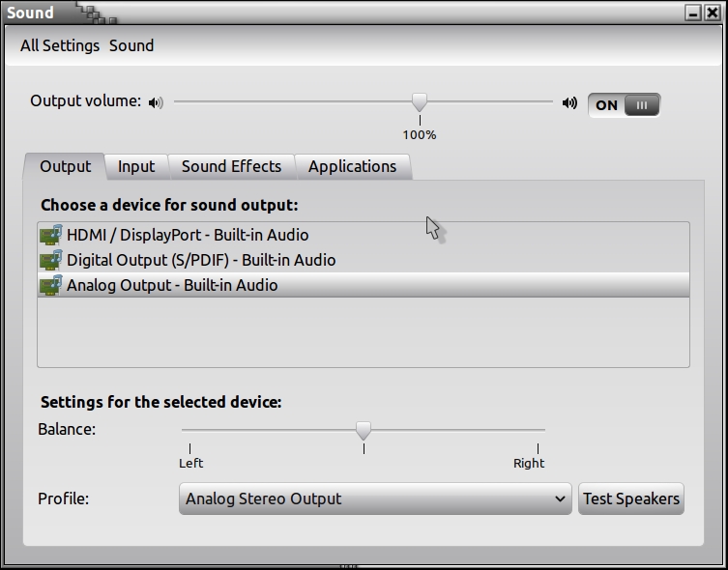Viewport: 728px width, 570px height.
Task: Click the Balance slider handle
Action: click(364, 430)
